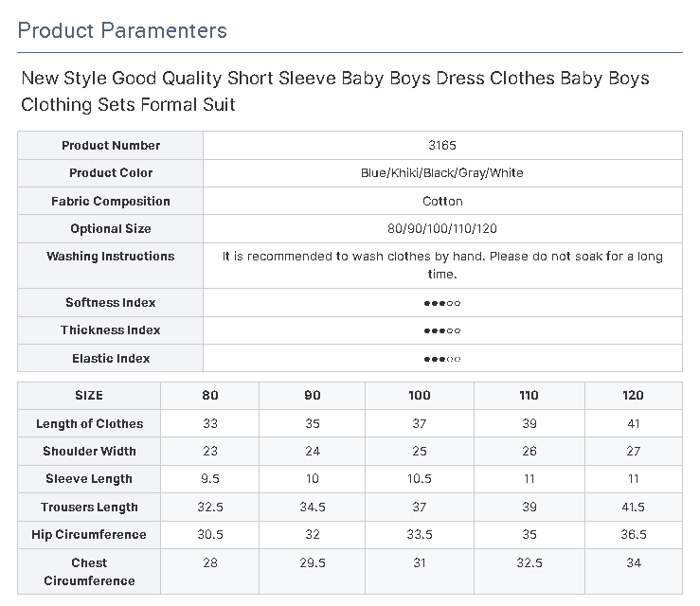Click the Cotton fabric composition cell
The height and width of the screenshot is (606, 700).
click(442, 202)
